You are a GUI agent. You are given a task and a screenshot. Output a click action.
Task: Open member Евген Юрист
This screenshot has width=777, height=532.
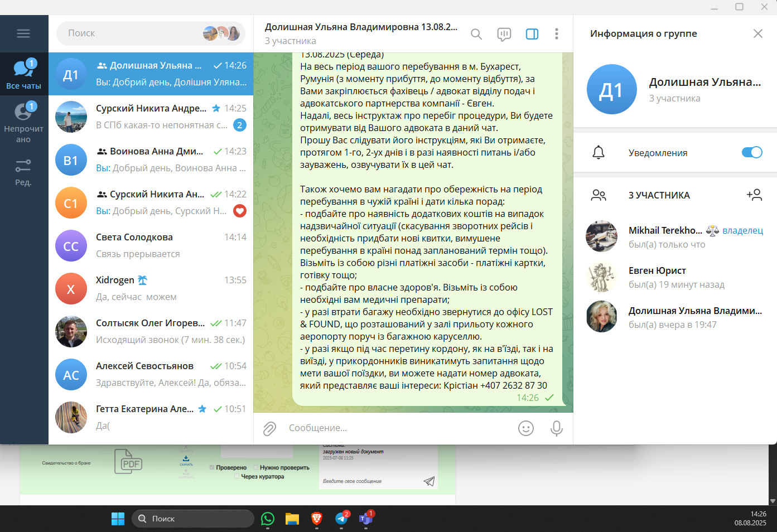click(675, 277)
